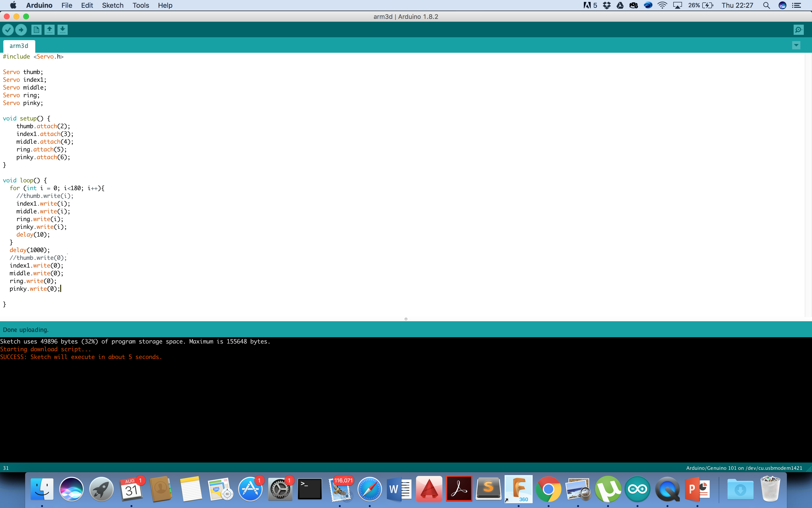Open the Edit menu

pos(87,5)
